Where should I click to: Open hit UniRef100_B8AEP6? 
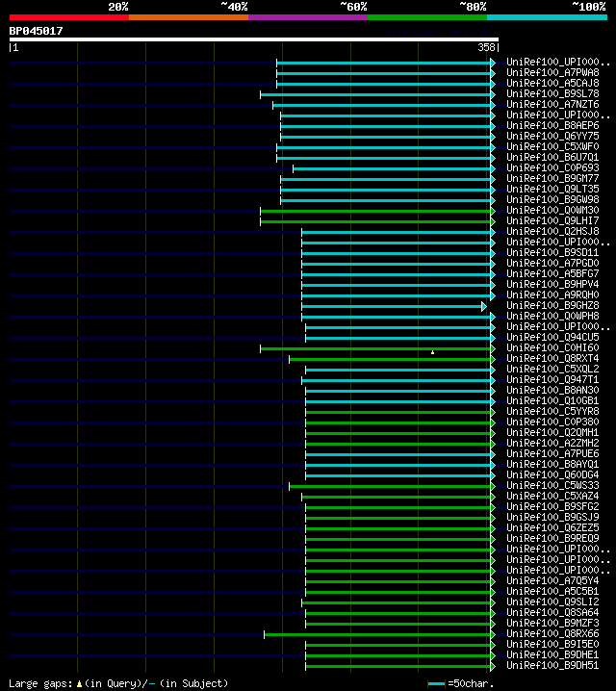coord(552,125)
